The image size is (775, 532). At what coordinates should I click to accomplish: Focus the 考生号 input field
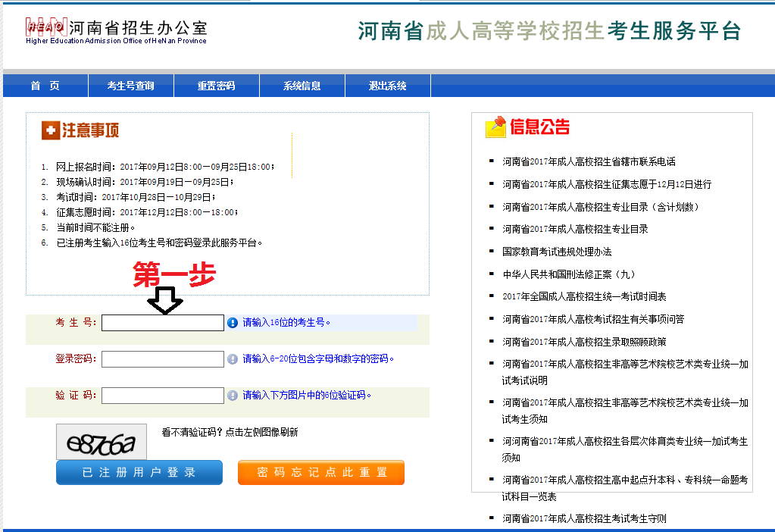(163, 323)
